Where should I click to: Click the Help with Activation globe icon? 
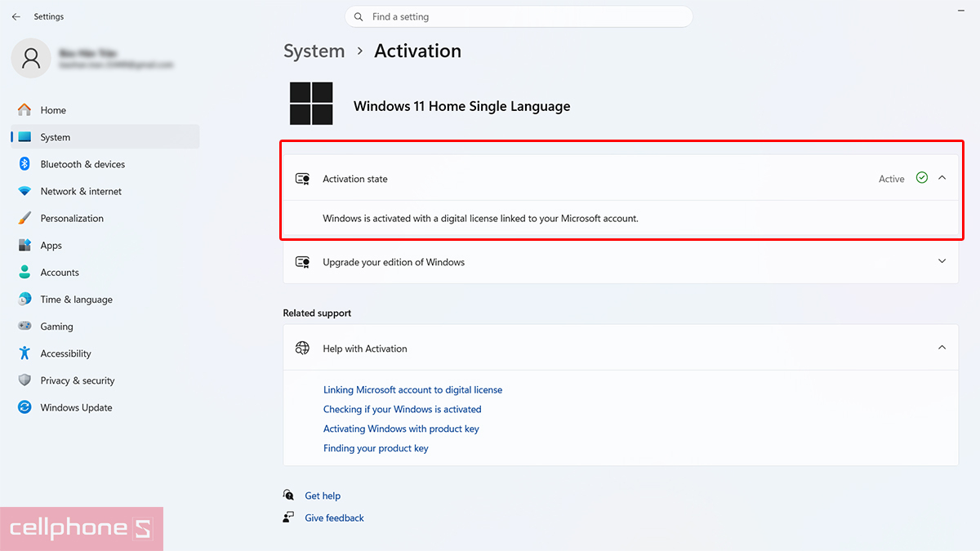303,348
